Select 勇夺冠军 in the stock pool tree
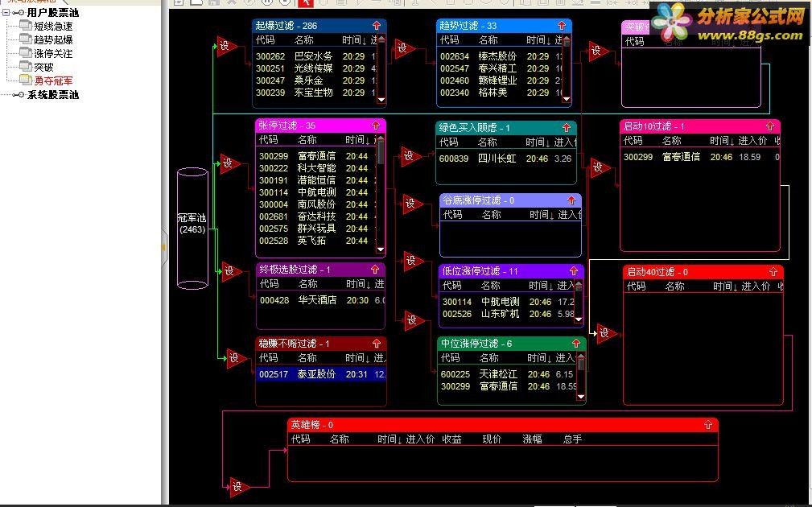 pos(53,80)
